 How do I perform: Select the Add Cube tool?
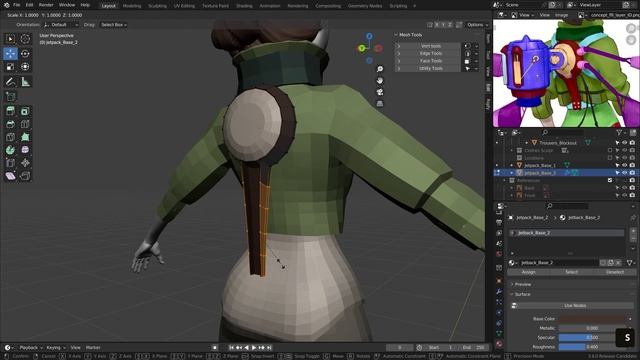pyautogui.click(x=10, y=97)
